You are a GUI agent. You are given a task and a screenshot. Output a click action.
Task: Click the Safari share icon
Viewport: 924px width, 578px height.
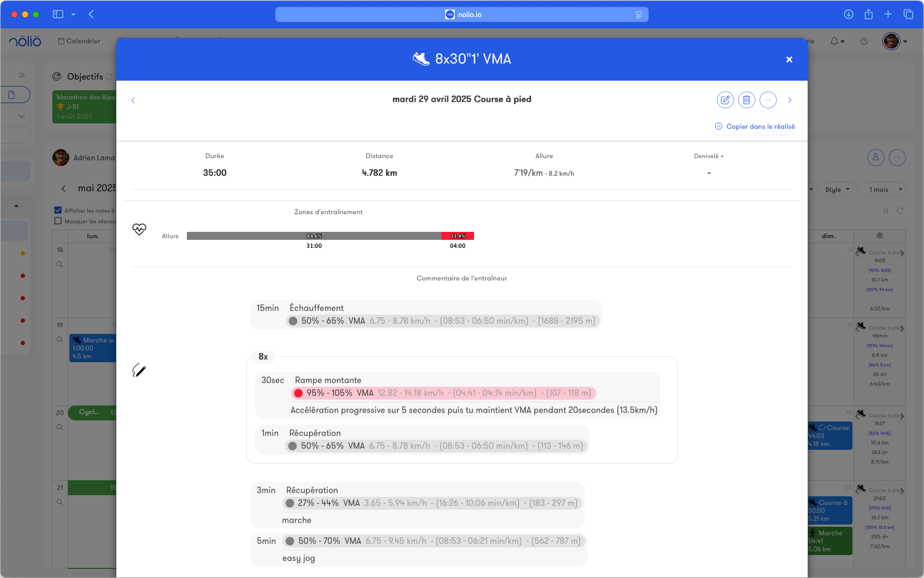coord(868,14)
